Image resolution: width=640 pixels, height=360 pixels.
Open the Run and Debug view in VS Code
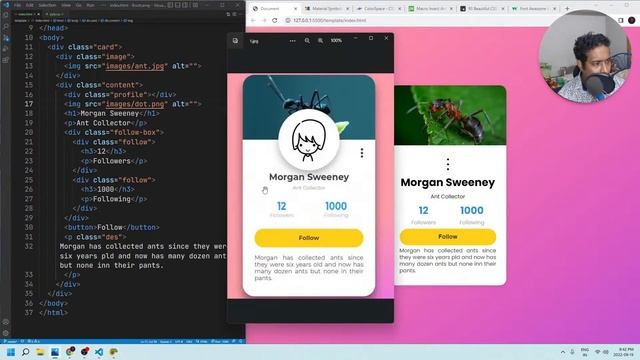point(6,49)
